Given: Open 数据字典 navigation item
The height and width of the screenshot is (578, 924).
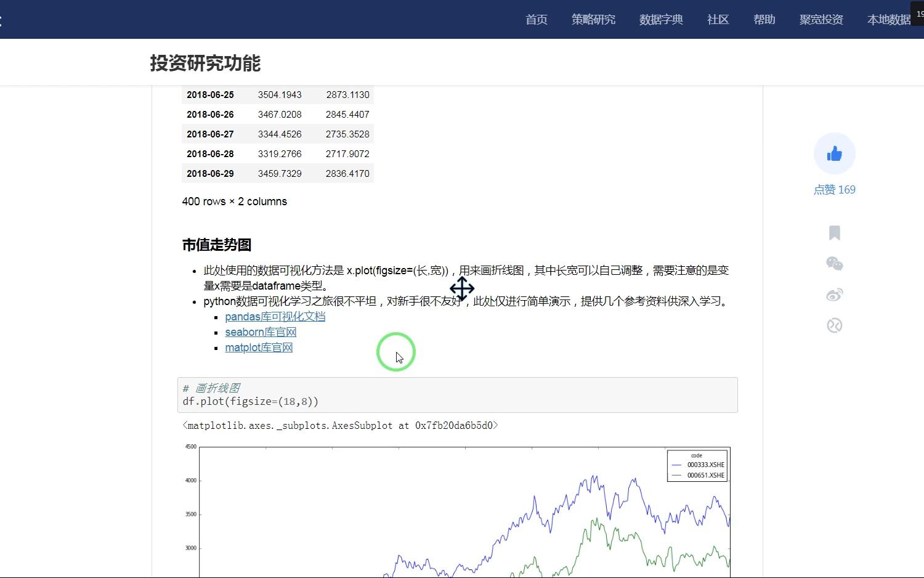Looking at the screenshot, I should tap(661, 20).
